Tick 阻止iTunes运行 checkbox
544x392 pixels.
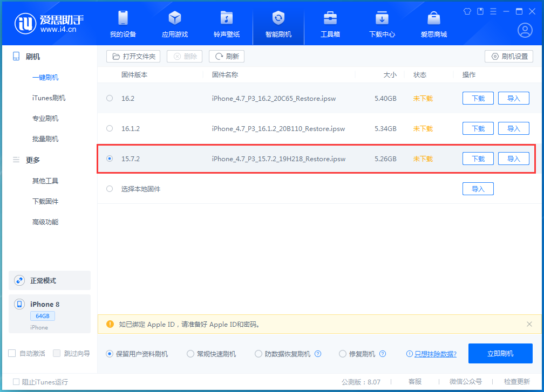pyautogui.click(x=16, y=382)
